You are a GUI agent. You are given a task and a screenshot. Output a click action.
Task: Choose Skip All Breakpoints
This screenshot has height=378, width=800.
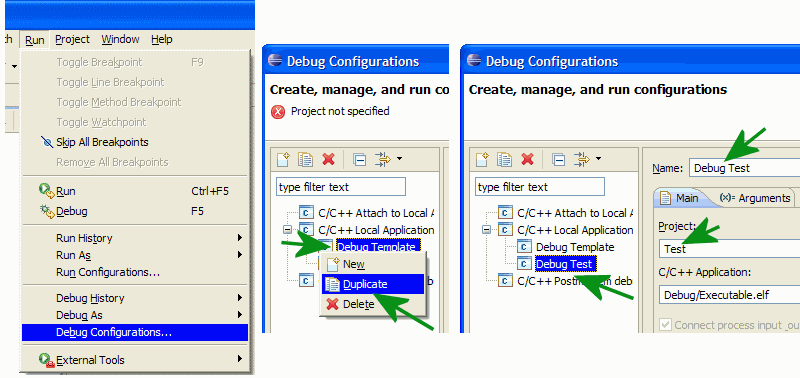click(x=135, y=142)
